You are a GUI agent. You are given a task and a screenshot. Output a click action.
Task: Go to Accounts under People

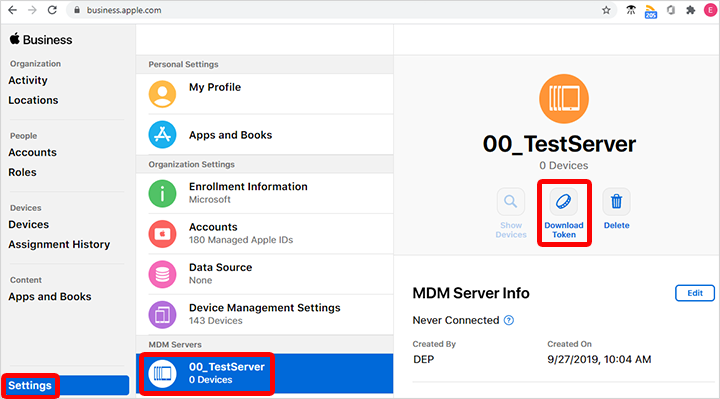coord(33,152)
